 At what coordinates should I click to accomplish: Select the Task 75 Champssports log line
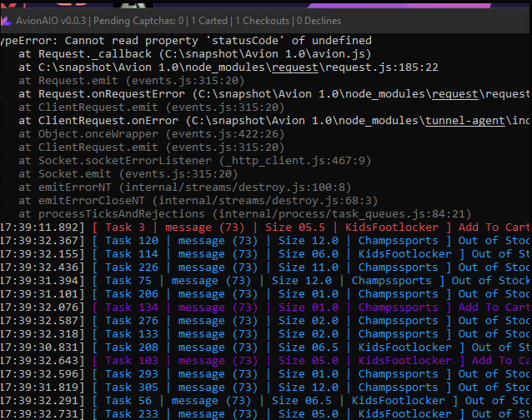266,281
